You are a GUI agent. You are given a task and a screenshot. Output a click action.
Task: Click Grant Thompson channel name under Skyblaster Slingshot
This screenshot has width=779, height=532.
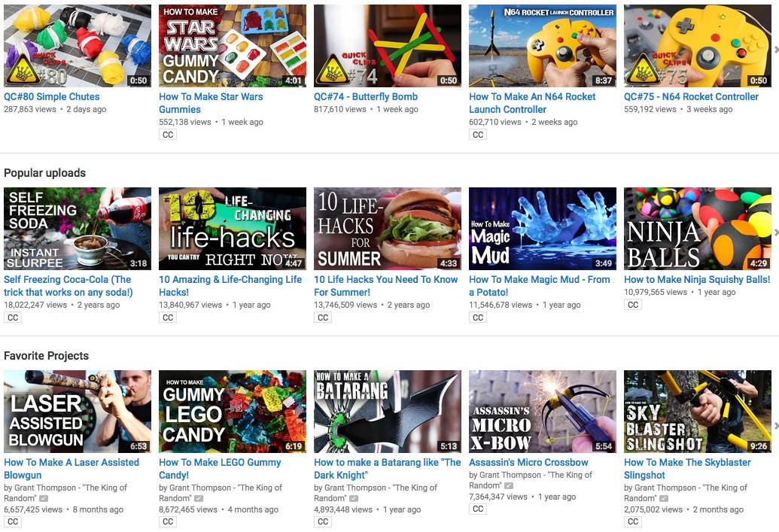(686, 493)
